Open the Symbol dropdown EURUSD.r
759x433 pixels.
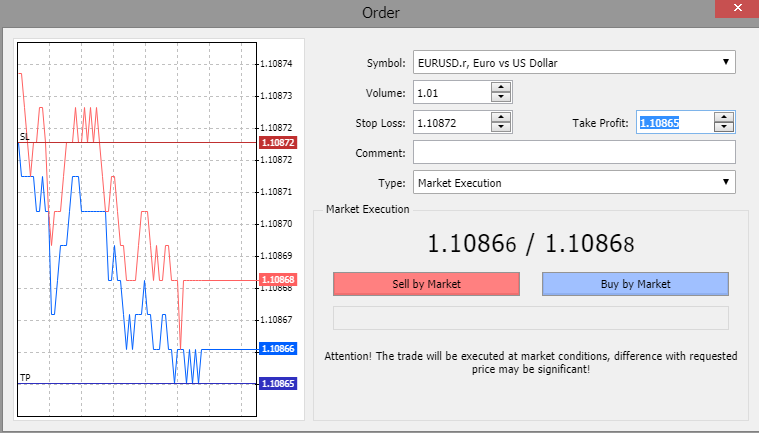tap(574, 62)
